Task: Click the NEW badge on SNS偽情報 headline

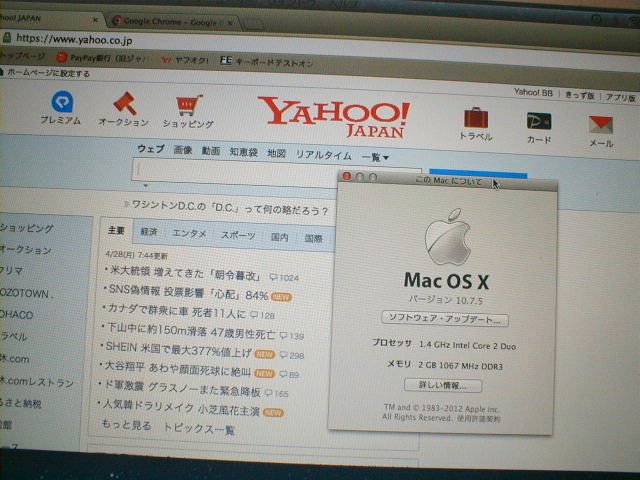Action: [x=281, y=297]
